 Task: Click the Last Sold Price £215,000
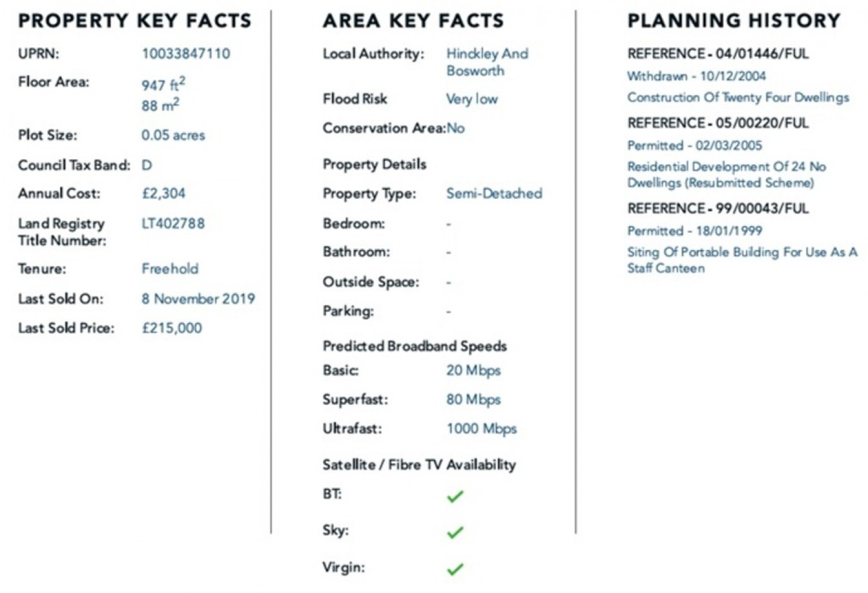(172, 328)
